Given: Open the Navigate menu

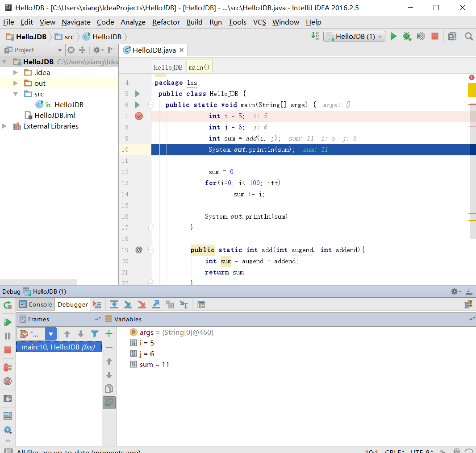Looking at the screenshot, I should pyautogui.click(x=76, y=22).
